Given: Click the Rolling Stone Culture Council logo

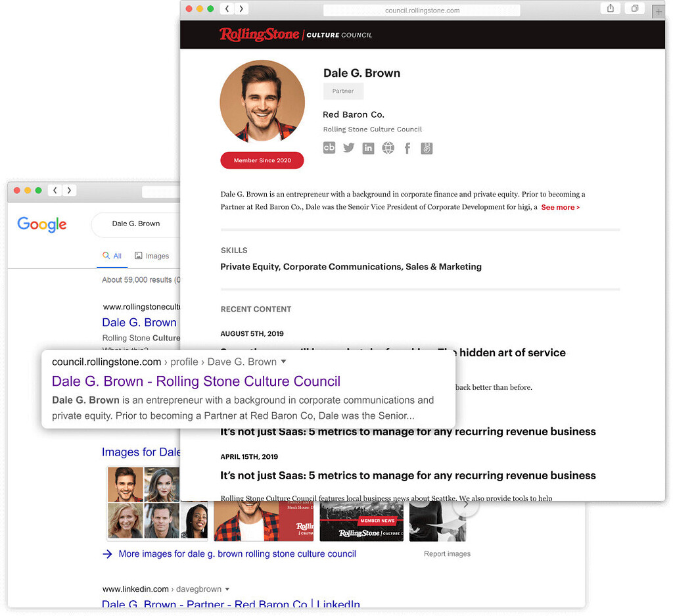Looking at the screenshot, I should click(297, 35).
